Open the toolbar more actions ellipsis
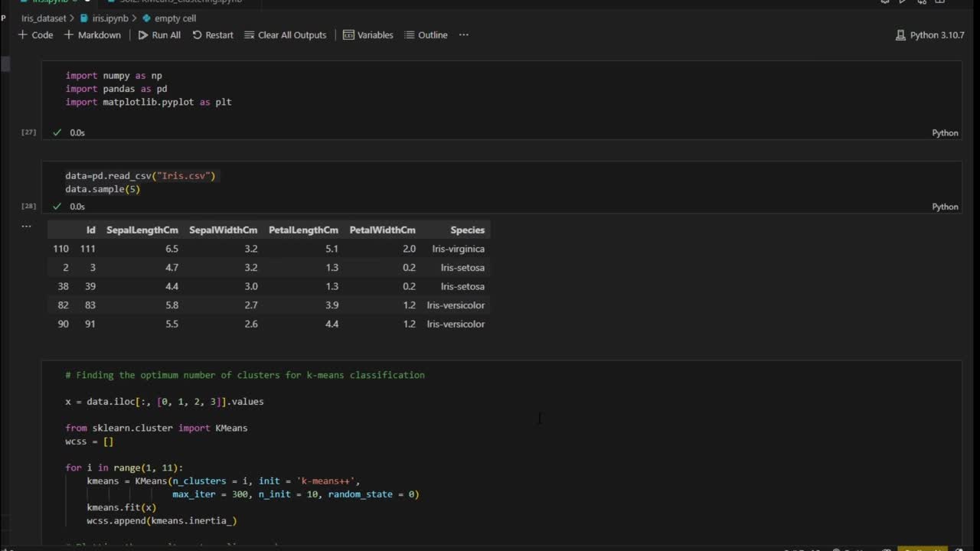This screenshot has width=980, height=551. pos(463,35)
